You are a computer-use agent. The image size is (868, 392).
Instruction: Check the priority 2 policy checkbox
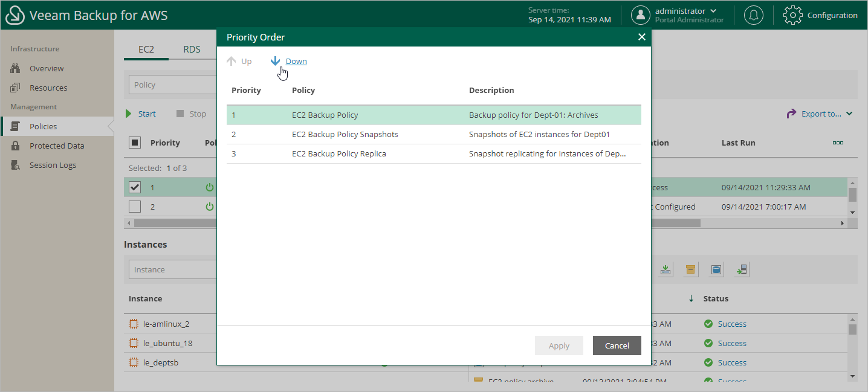135,207
